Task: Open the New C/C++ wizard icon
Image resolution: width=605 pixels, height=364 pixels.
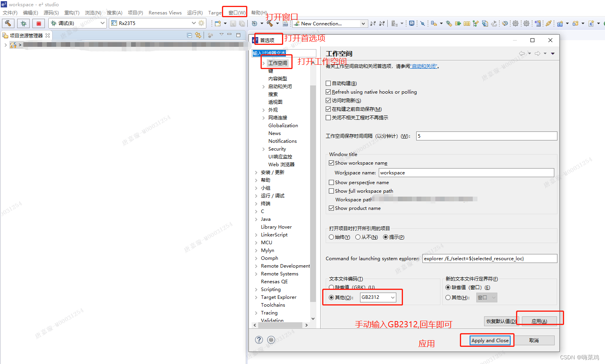Action: pos(217,23)
